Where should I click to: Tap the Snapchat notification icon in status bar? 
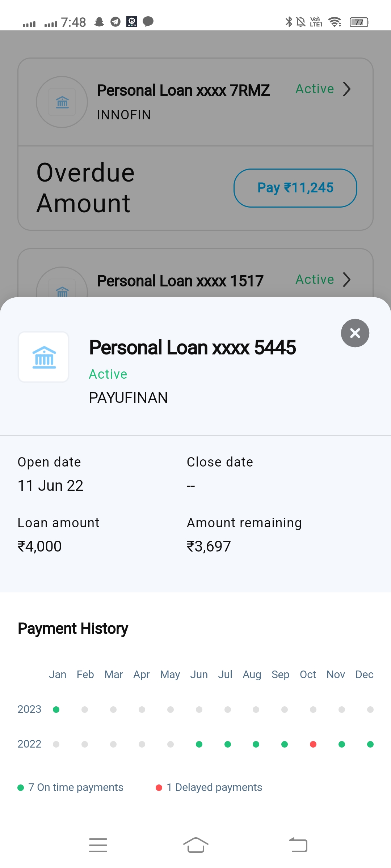(x=99, y=22)
